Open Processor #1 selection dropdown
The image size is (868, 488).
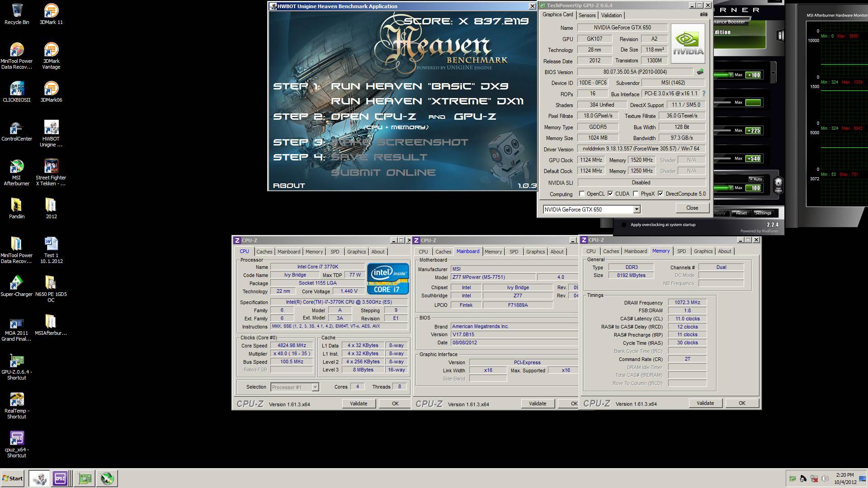(315, 387)
